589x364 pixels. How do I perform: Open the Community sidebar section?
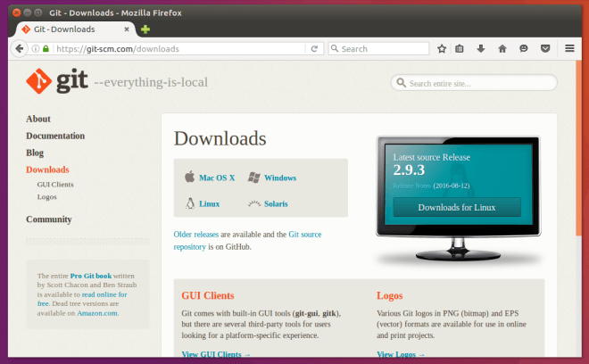pyautogui.click(x=49, y=219)
